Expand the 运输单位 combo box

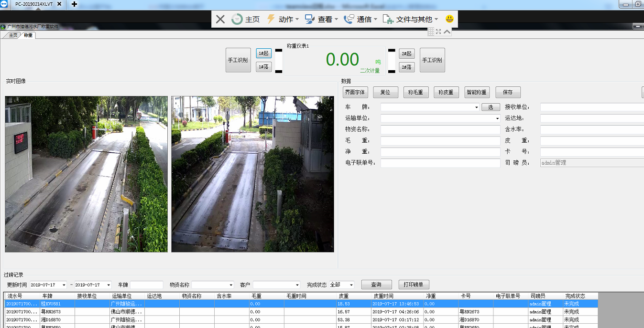[x=497, y=118]
